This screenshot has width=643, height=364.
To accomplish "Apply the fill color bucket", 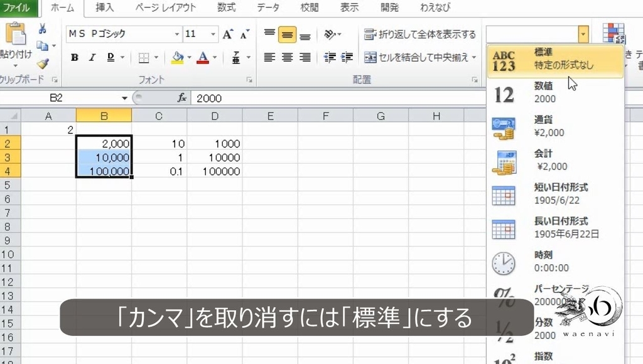I will [x=178, y=57].
